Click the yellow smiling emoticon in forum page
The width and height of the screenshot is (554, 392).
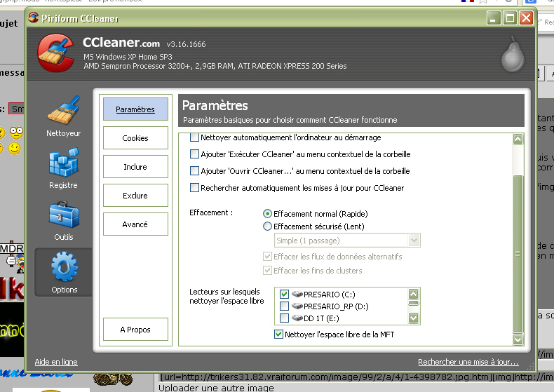pyautogui.click(x=15, y=149)
